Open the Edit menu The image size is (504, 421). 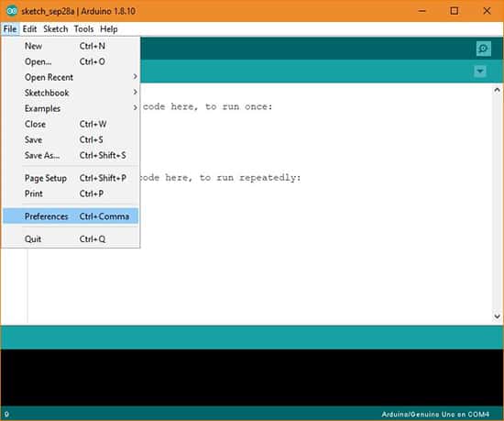click(x=29, y=29)
